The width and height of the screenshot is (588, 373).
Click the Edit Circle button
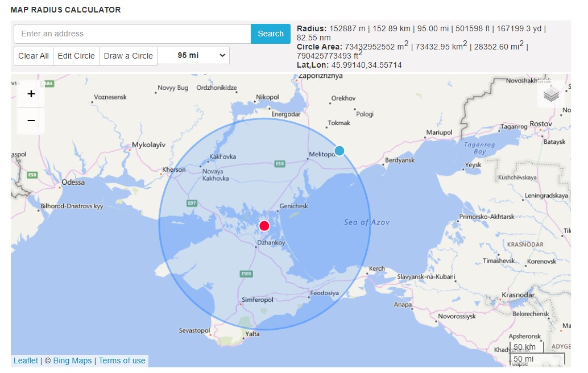click(x=76, y=56)
